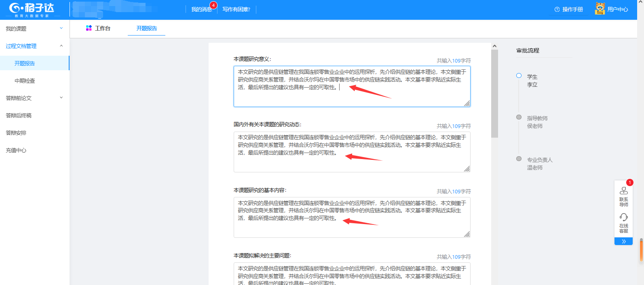Switch to the 开题报告 tab

(x=146, y=28)
